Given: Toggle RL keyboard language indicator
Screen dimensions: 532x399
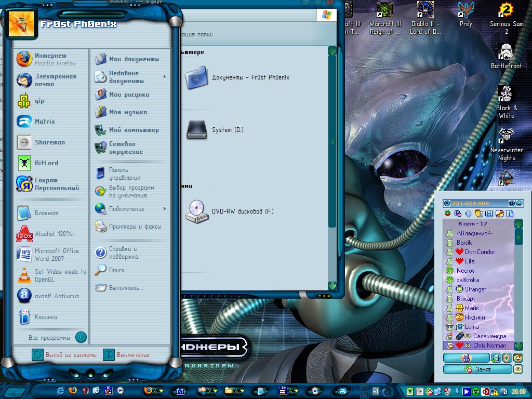Looking at the screenshot, I should coord(376,391).
